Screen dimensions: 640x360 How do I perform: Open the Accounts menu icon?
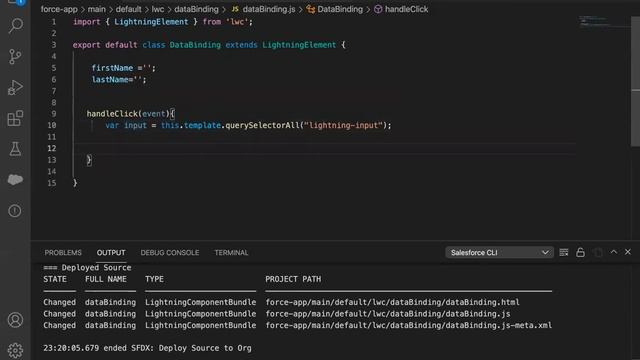15,320
